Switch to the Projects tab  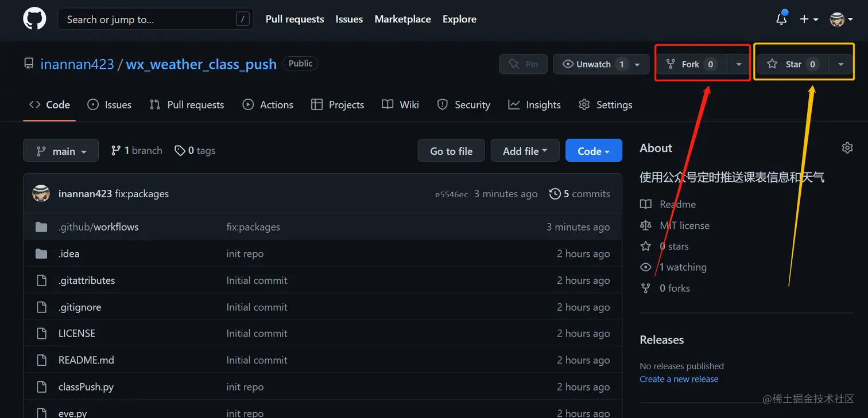point(338,104)
